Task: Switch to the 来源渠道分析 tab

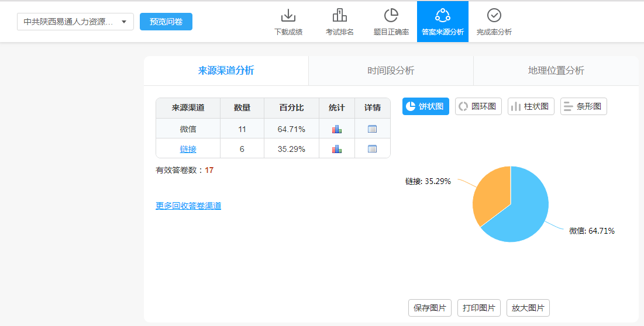Action: [226, 71]
